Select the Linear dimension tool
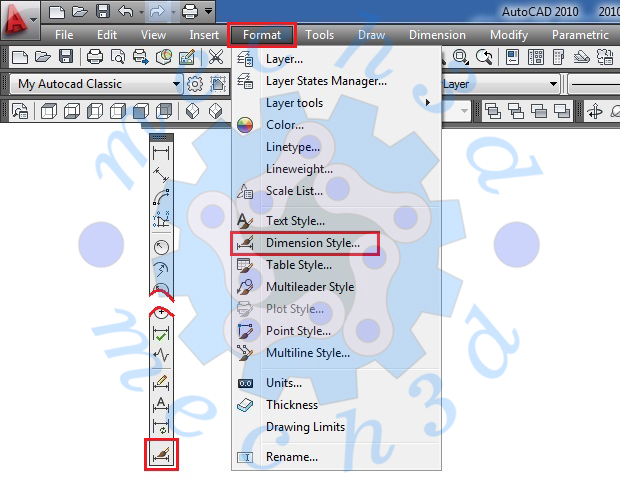Image resolution: width=620 pixels, height=485 pixels. (x=161, y=153)
